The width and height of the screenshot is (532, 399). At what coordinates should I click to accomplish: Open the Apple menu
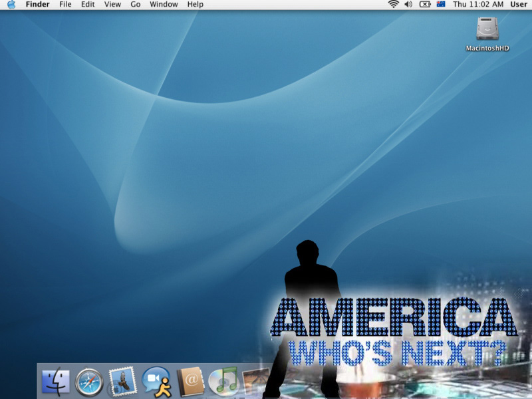11,5
